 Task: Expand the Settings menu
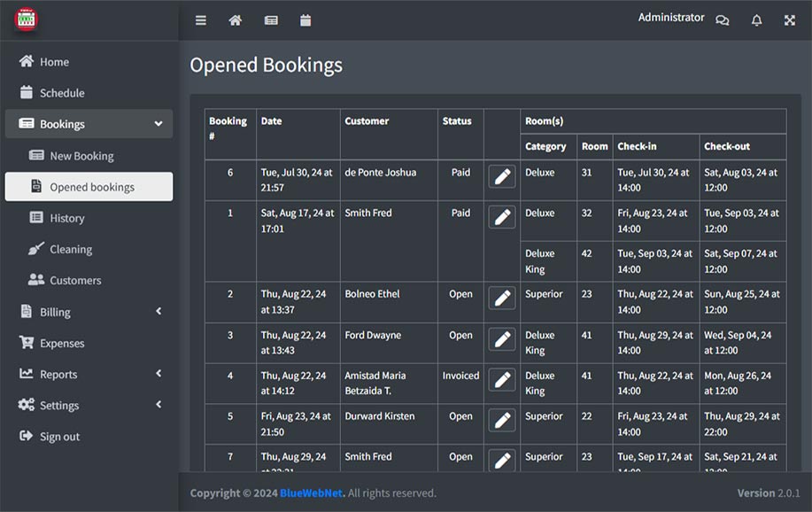tap(89, 405)
